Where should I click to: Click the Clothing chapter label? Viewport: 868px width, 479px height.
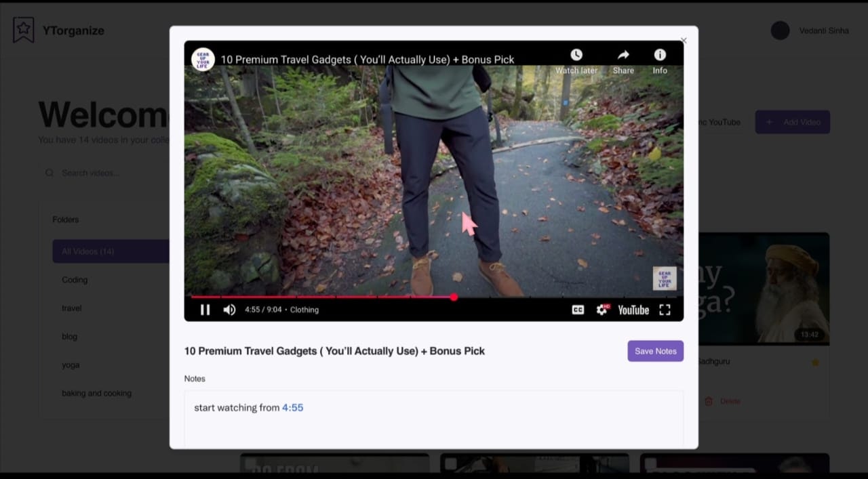304,310
